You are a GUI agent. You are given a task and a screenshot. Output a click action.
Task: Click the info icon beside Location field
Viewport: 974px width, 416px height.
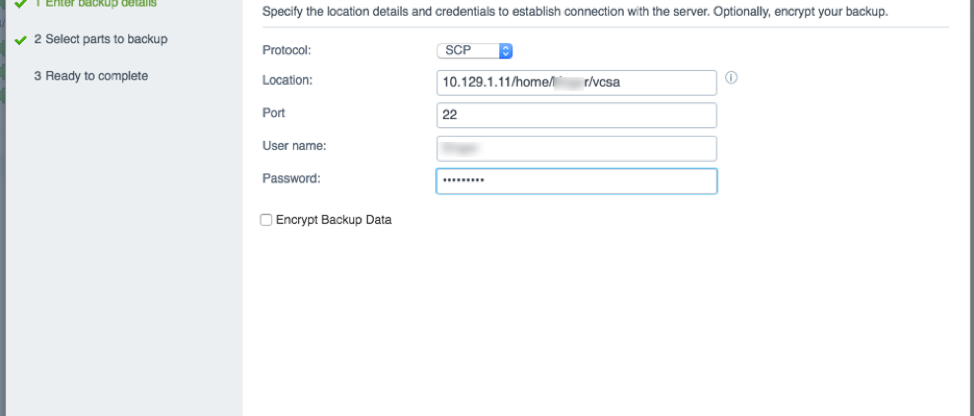tap(731, 78)
